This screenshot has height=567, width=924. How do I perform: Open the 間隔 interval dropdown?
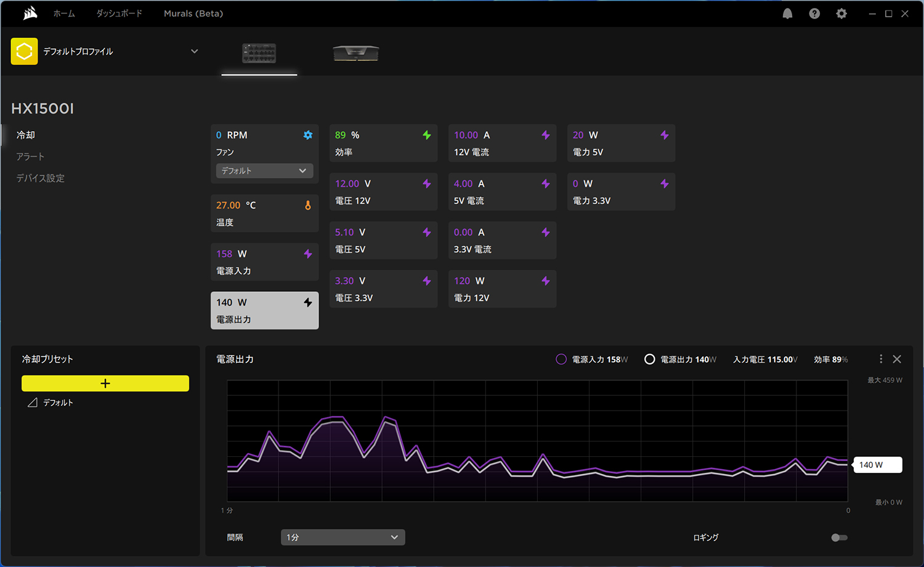(342, 537)
